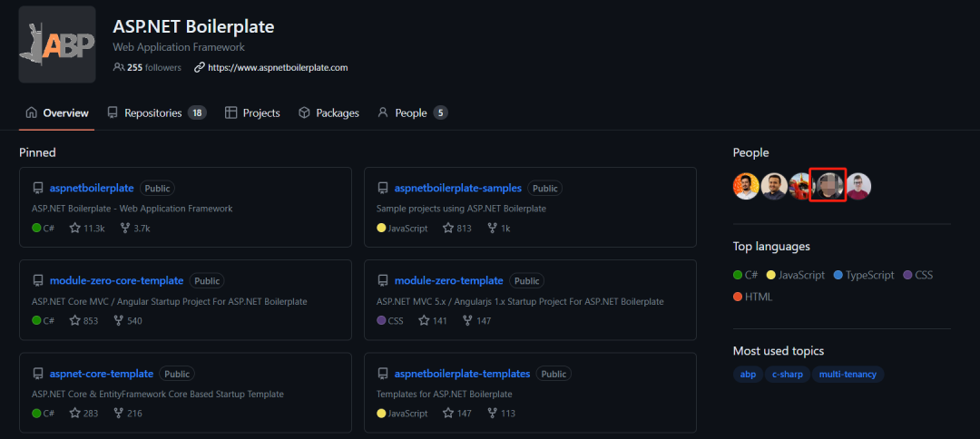
Task: Filter by TypeScript in Top languages
Action: [x=864, y=275]
